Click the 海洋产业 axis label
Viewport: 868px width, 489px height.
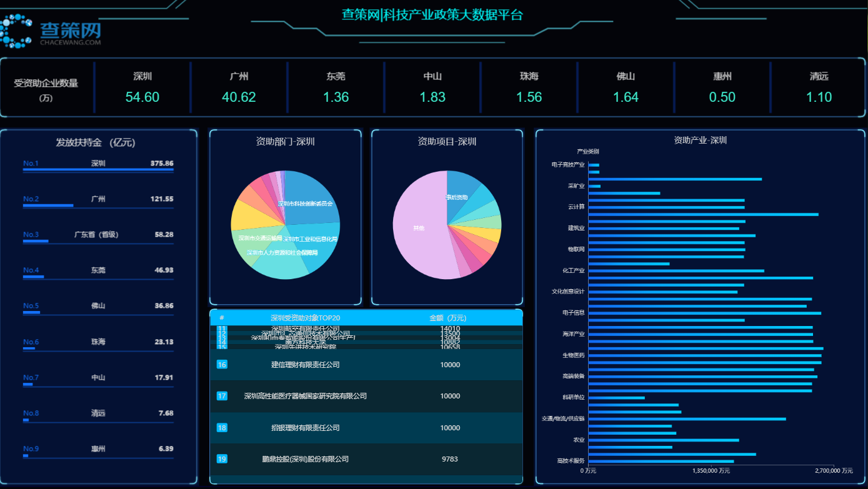[574, 333]
